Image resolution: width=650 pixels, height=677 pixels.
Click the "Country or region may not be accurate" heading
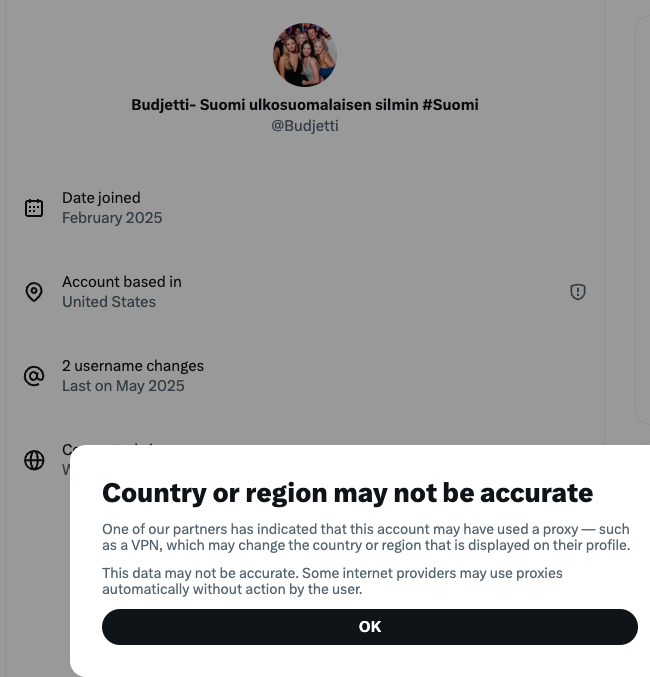(x=347, y=492)
